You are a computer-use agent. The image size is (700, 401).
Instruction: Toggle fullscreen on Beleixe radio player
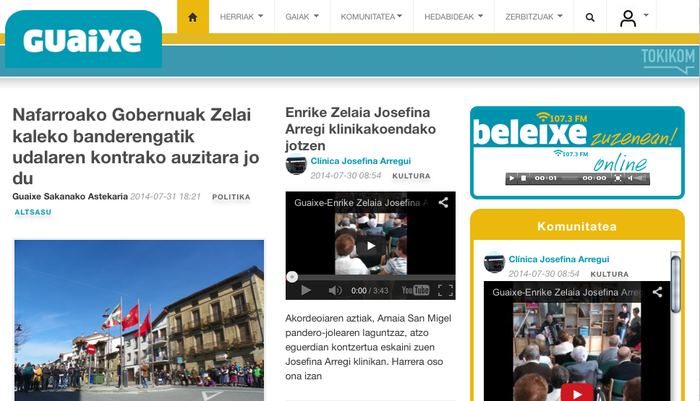click(617, 178)
